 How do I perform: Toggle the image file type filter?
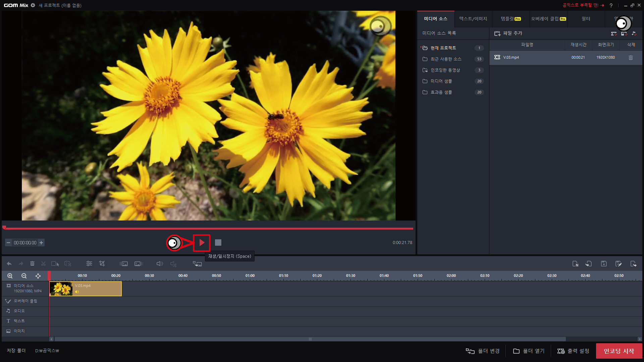624,34
